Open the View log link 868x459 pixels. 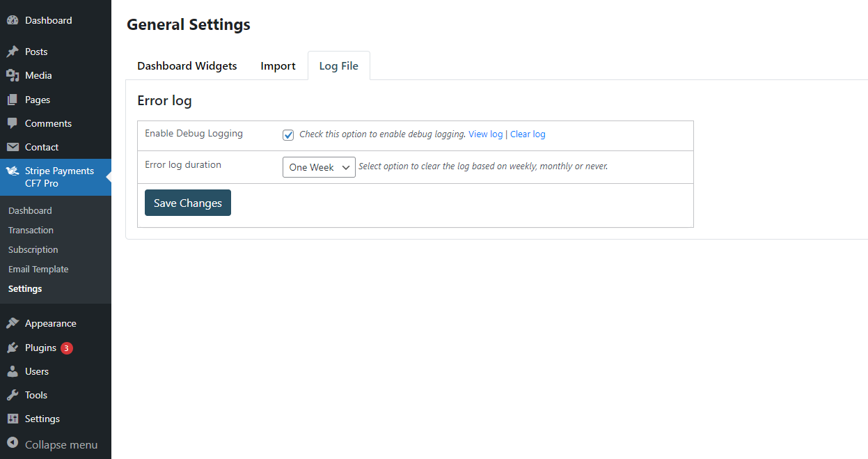click(485, 134)
